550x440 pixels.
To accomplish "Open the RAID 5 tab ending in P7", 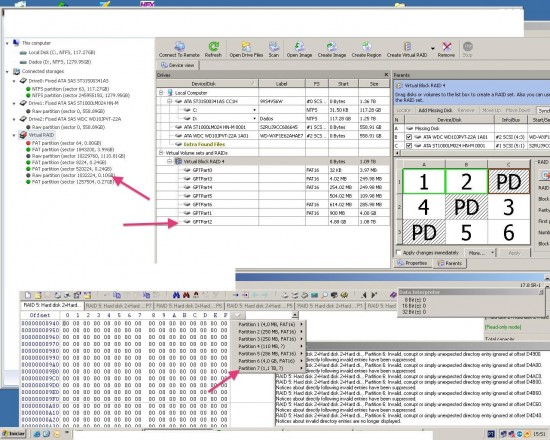I will [x=119, y=306].
